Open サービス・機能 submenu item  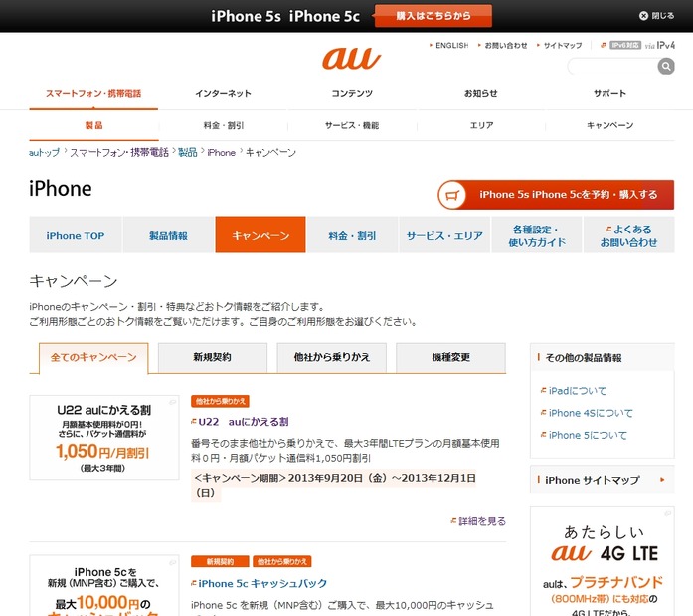pyautogui.click(x=352, y=125)
